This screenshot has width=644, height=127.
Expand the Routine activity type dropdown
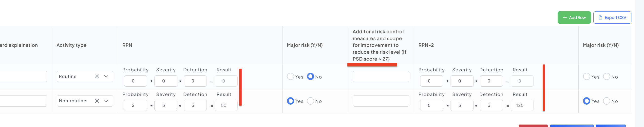(106, 76)
